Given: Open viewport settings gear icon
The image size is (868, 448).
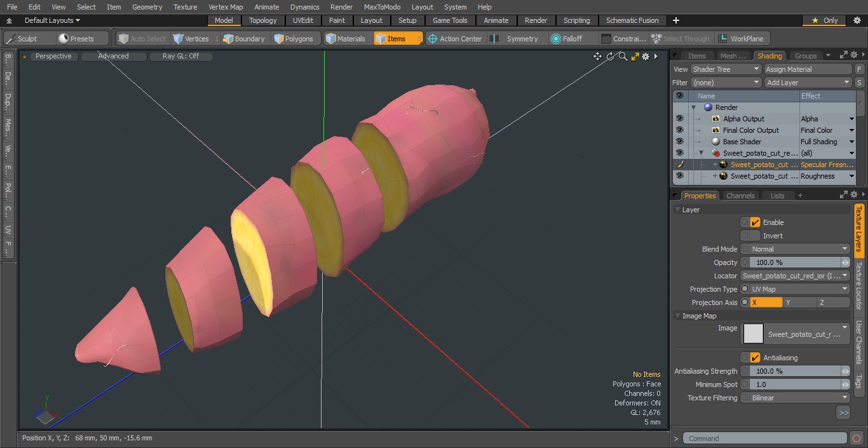Looking at the screenshot, I should pos(646,57).
